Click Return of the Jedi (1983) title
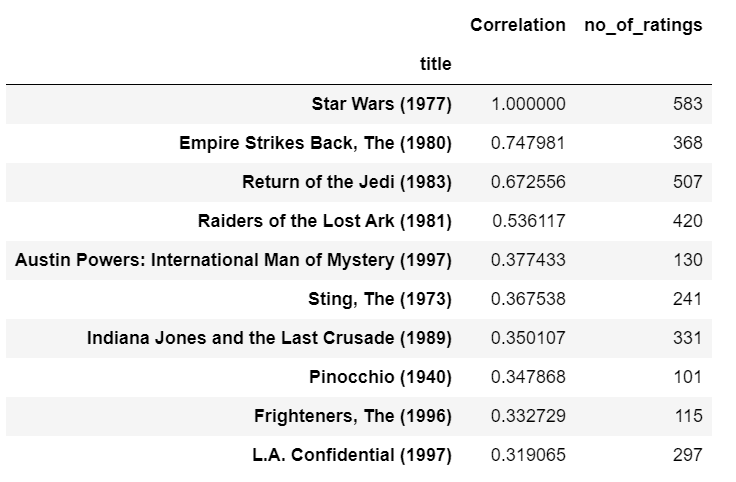This screenshot has height=482, width=736. point(347,182)
